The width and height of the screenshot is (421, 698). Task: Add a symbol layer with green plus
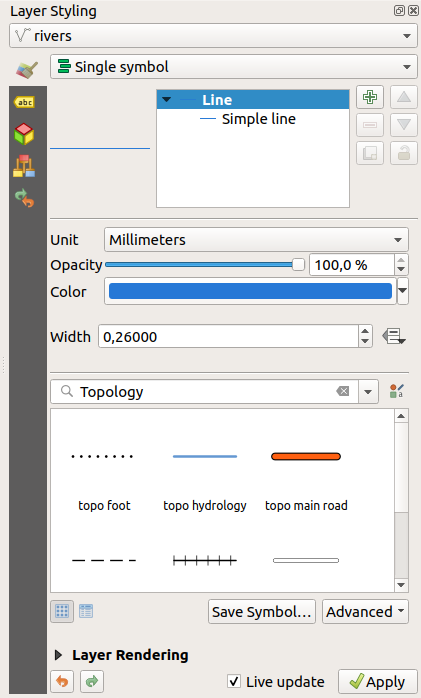[370, 97]
